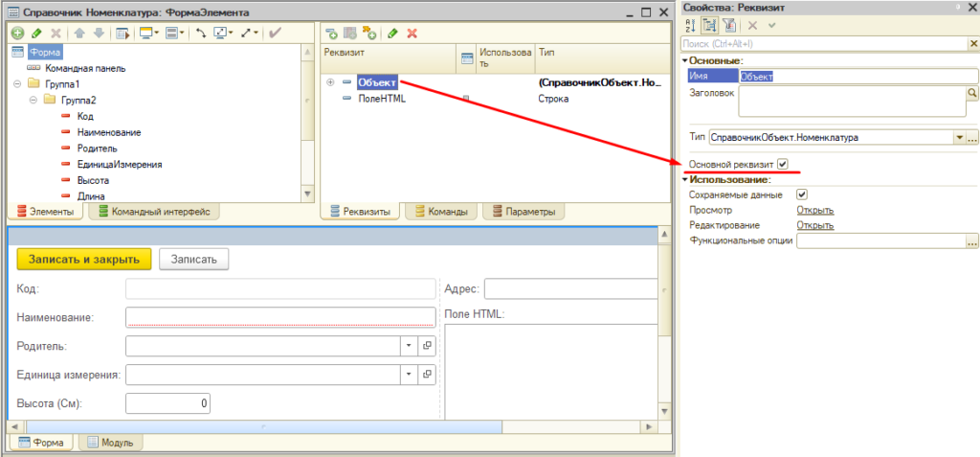Image resolution: width=980 pixels, height=457 pixels.
Task: Switch to the Модуль tab at bottom
Action: 110,443
